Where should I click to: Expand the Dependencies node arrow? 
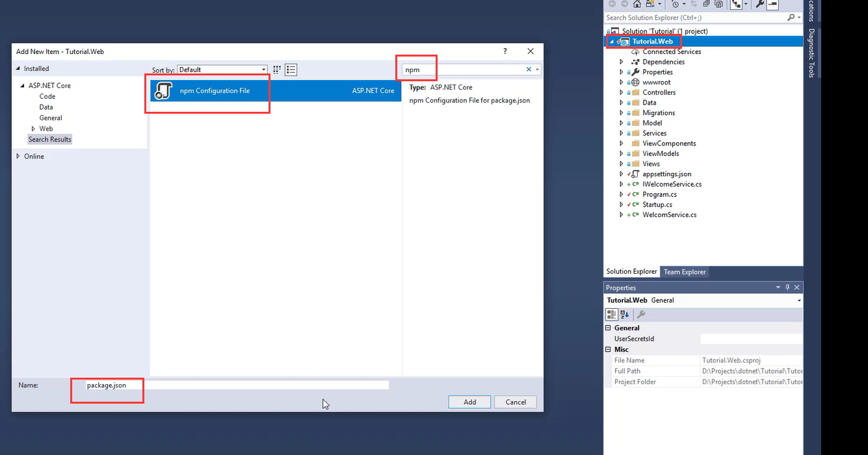(622, 62)
